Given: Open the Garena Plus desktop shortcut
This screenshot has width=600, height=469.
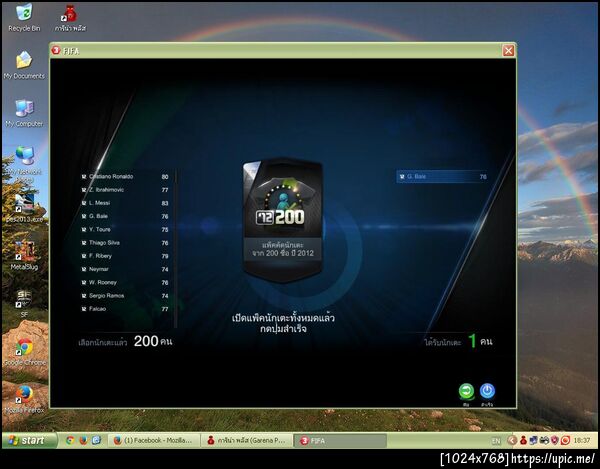Looking at the screenshot, I should coord(70,18).
